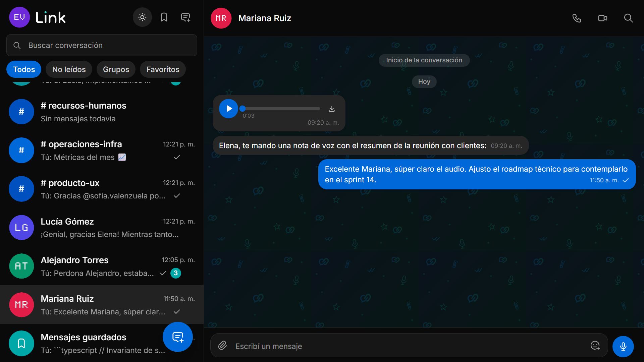Play the 0:03 voice note

coord(229,109)
